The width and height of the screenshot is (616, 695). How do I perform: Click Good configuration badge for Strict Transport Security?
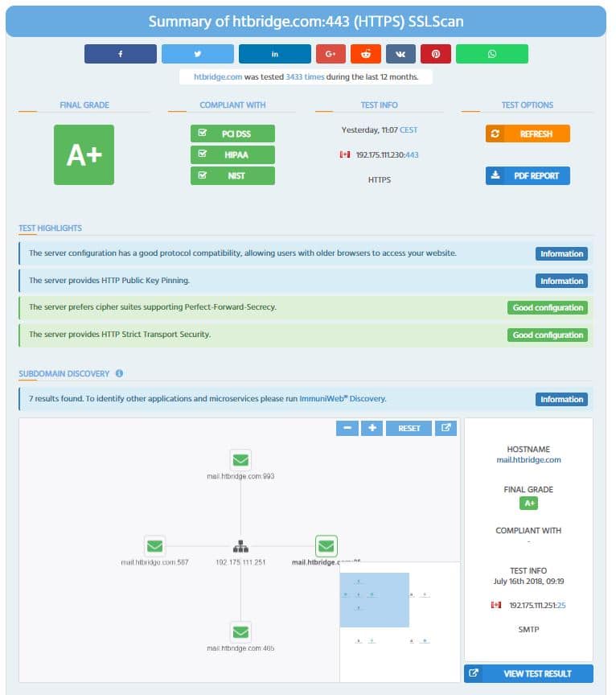click(548, 335)
